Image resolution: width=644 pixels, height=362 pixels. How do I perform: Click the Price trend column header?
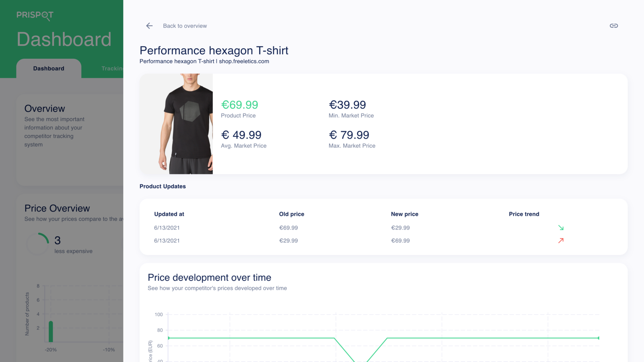click(x=524, y=214)
